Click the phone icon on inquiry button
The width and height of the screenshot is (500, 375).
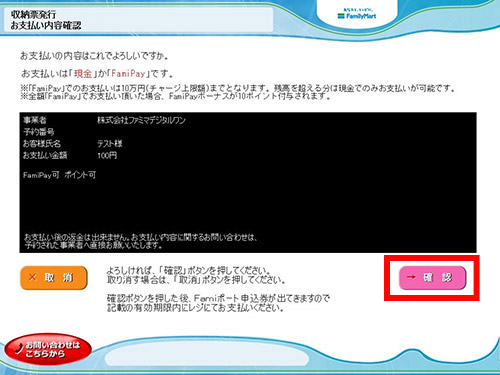19,348
